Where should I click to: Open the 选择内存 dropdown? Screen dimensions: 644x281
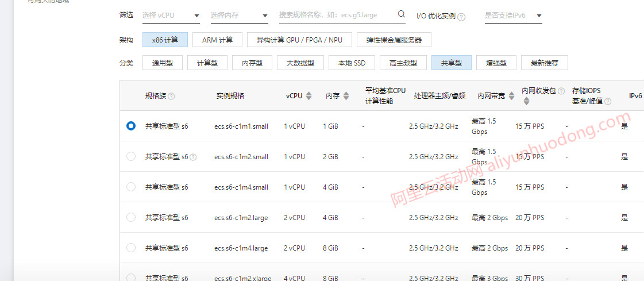[239, 16]
